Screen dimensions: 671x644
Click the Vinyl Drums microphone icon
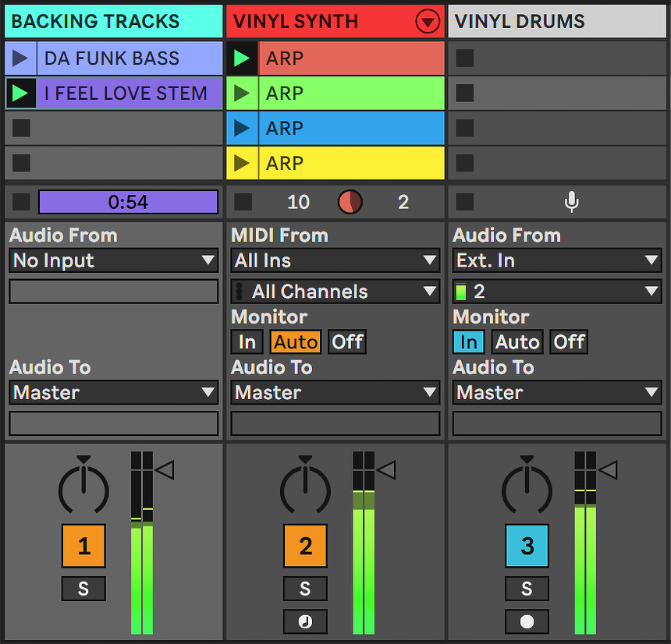point(571,202)
